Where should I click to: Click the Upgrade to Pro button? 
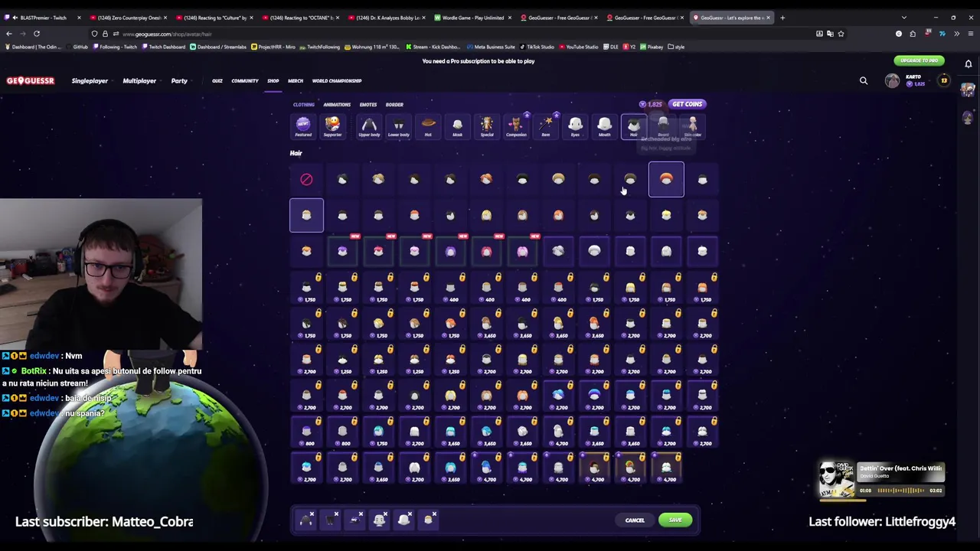pyautogui.click(x=919, y=60)
